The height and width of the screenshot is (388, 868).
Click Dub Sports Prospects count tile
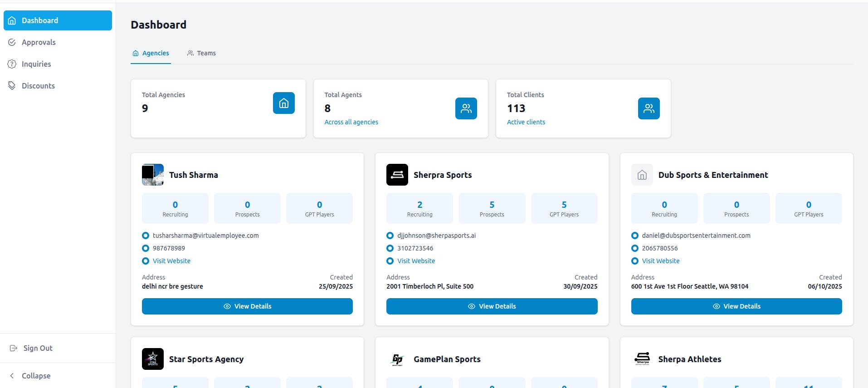(736, 208)
